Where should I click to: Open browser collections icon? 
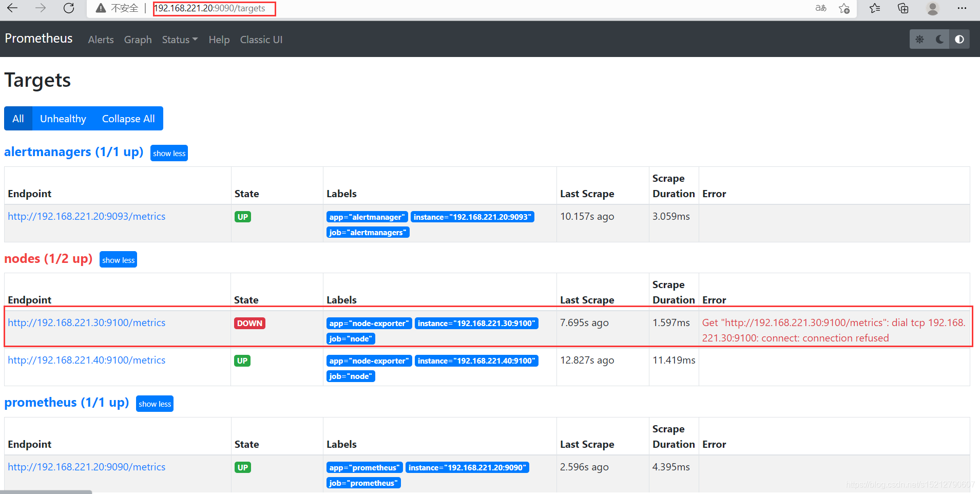[903, 8]
